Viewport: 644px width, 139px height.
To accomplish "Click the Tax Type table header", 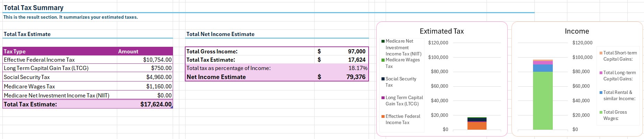I will 15,51.
